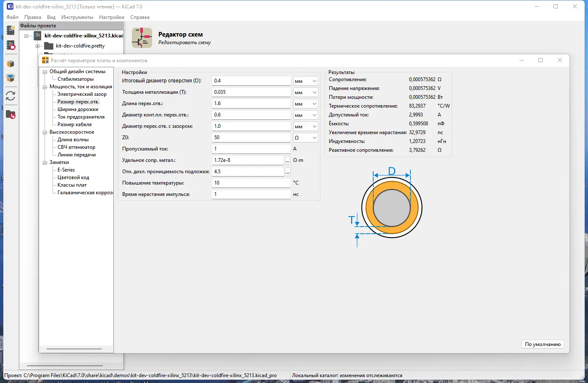Select Размер кабеля in the tree

(x=74, y=124)
